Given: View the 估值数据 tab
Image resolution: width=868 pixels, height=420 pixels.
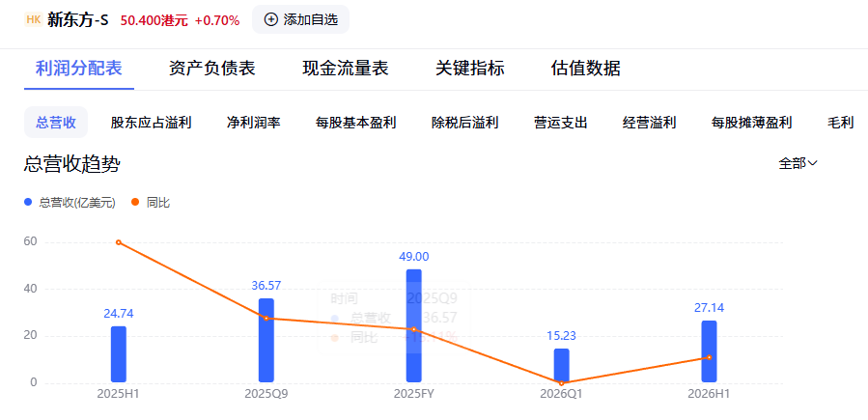Looking at the screenshot, I should (585, 69).
